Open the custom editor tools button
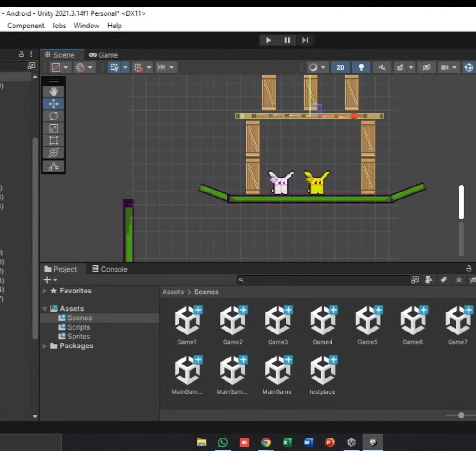476x451 pixels. (53, 166)
